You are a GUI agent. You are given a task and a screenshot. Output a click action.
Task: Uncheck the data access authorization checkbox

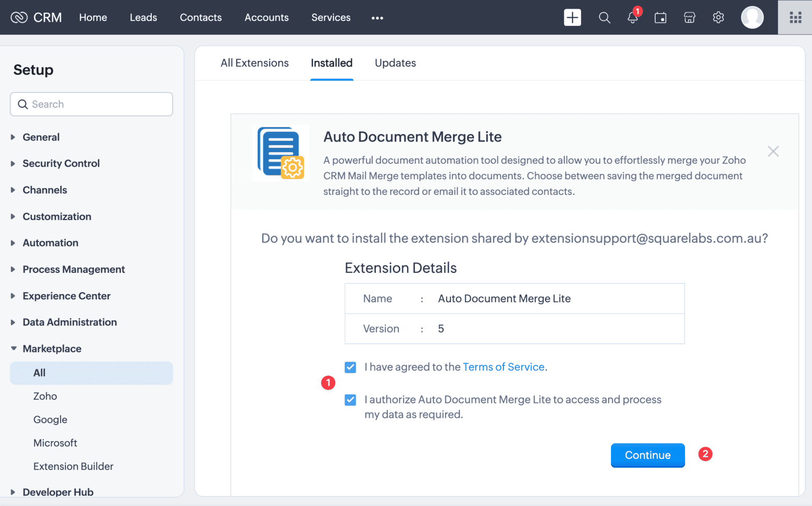coord(350,400)
